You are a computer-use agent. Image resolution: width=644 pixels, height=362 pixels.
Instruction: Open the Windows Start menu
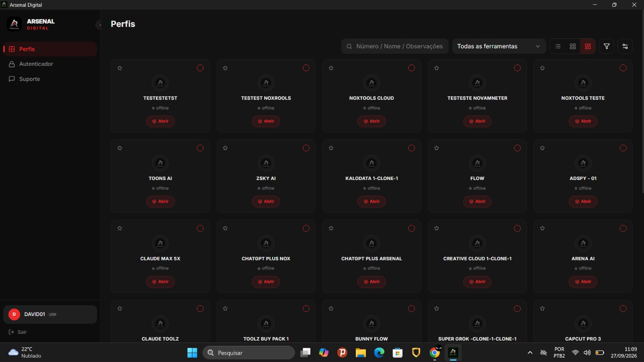[x=192, y=353]
